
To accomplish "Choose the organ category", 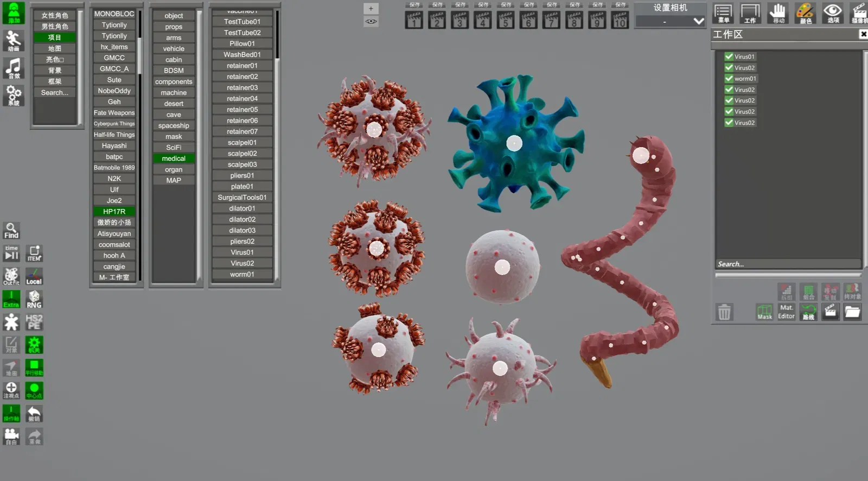I will pyautogui.click(x=174, y=169).
